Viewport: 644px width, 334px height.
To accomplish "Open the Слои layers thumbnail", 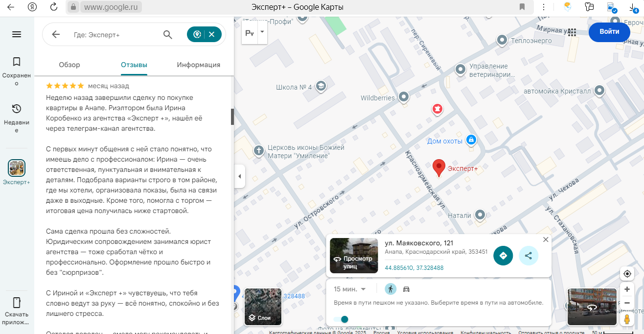I will coord(263,307).
